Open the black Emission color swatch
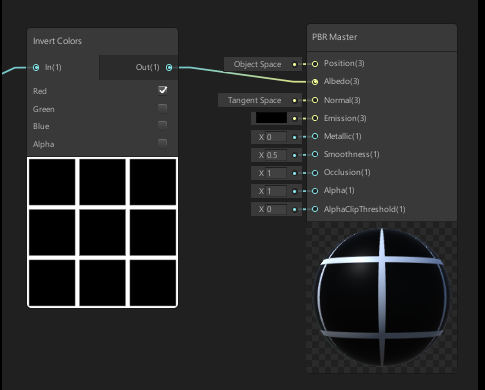Screen dimensions: 485x390 tap(271, 118)
